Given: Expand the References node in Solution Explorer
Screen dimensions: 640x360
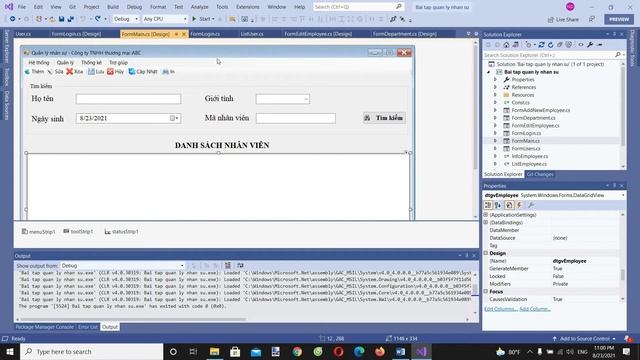Looking at the screenshot, I should click(496, 87).
